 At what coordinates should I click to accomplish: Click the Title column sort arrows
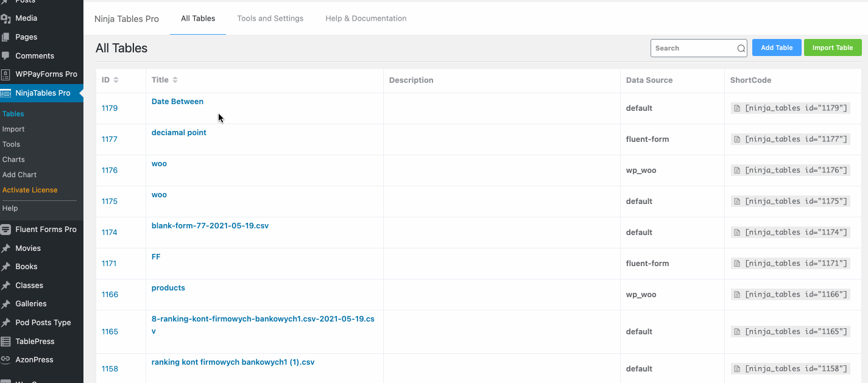175,80
